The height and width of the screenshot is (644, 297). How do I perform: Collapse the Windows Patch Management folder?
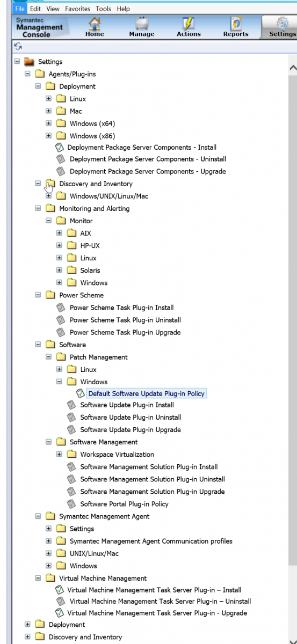coord(59,382)
